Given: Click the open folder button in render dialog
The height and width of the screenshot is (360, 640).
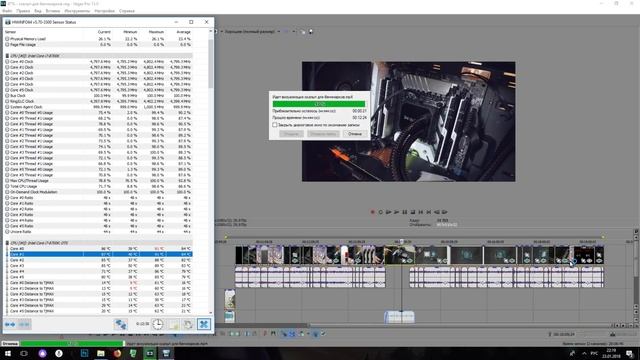Looking at the screenshot, I should 322,133.
